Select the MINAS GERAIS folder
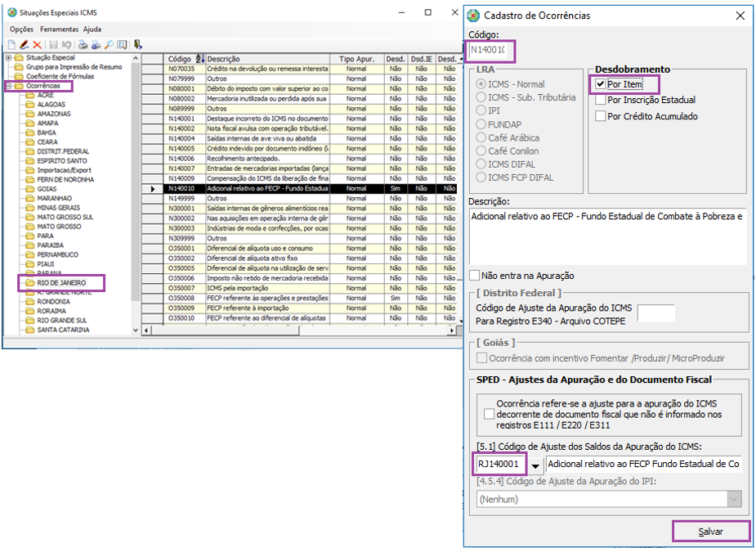 tap(58, 208)
